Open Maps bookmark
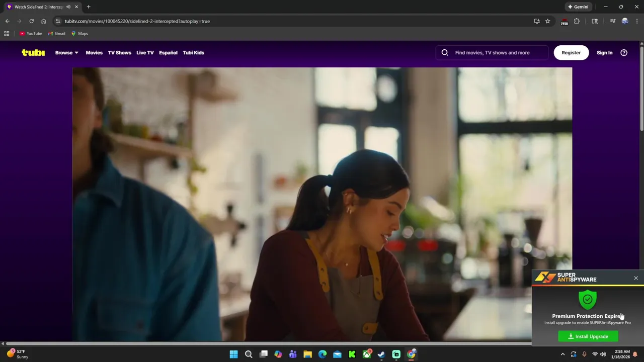The height and width of the screenshot is (362, 644). click(79, 33)
